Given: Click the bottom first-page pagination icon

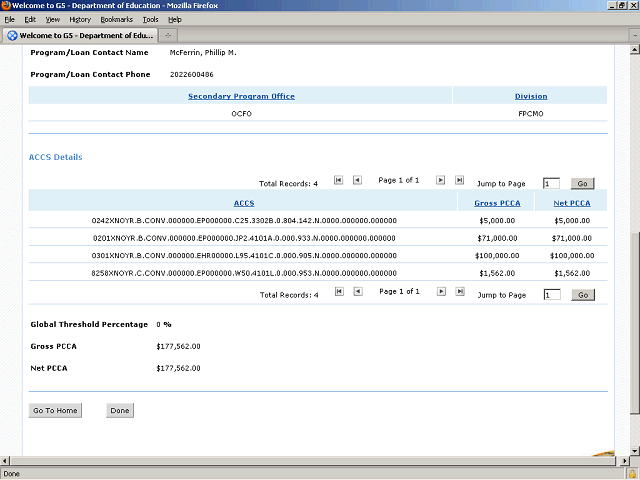Looking at the screenshot, I should [x=338, y=292].
